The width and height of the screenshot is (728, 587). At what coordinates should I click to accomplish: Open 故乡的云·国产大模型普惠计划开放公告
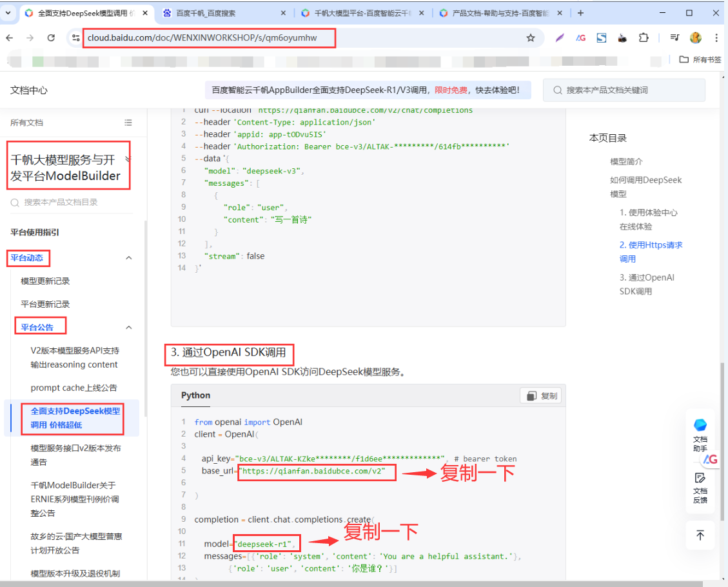pyautogui.click(x=77, y=543)
